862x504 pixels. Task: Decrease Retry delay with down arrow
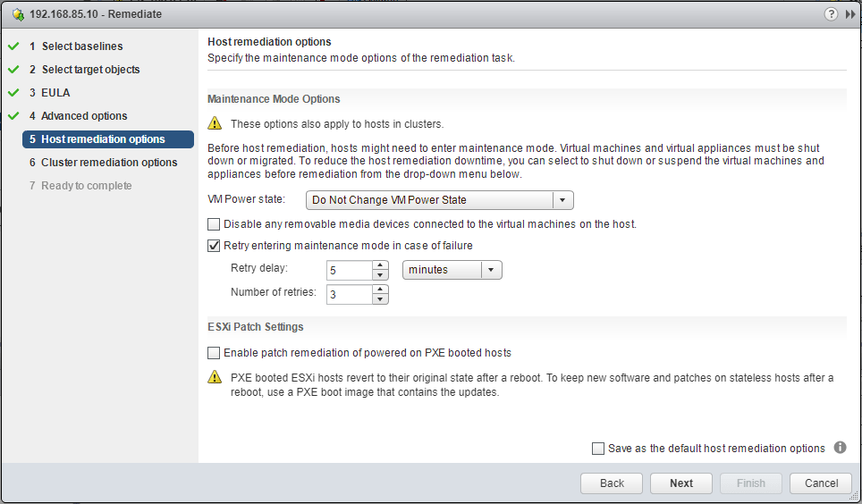pyautogui.click(x=380, y=275)
